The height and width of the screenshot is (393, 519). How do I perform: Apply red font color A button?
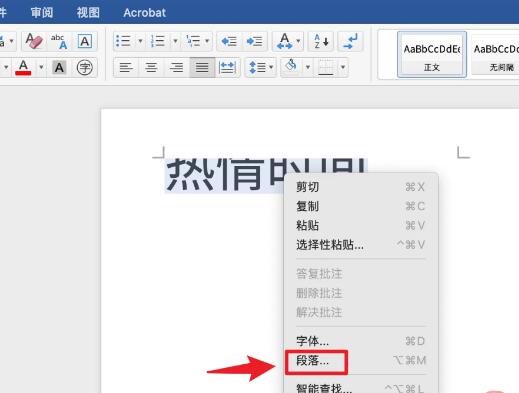click(x=23, y=68)
